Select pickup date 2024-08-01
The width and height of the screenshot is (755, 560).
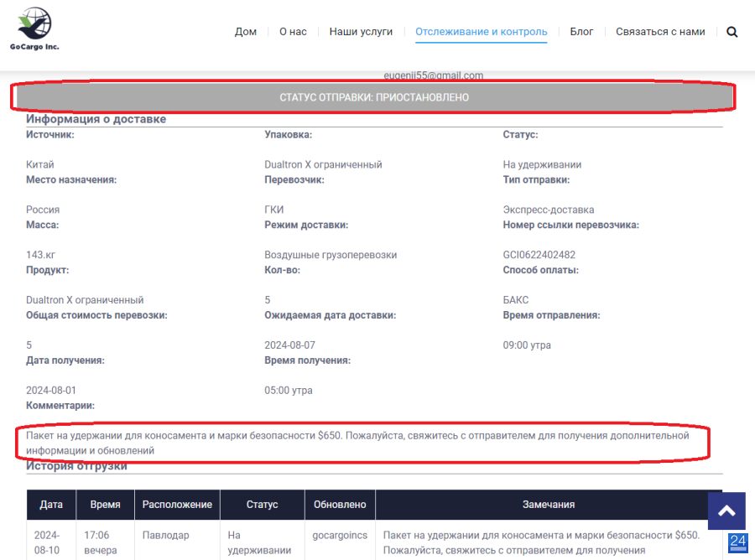click(51, 391)
